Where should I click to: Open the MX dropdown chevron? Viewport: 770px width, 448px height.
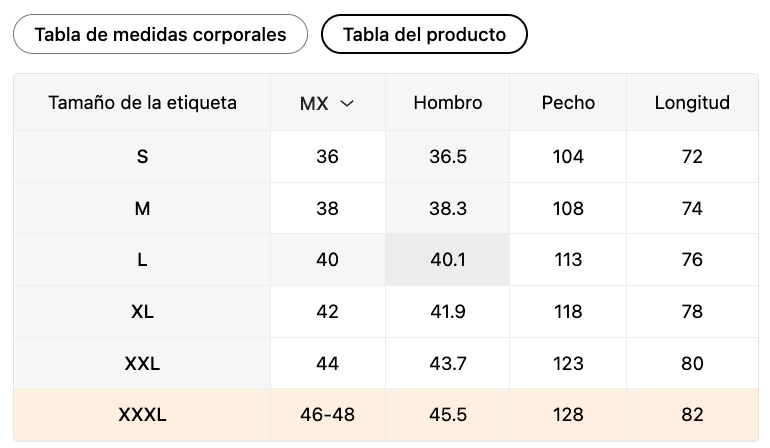click(347, 104)
